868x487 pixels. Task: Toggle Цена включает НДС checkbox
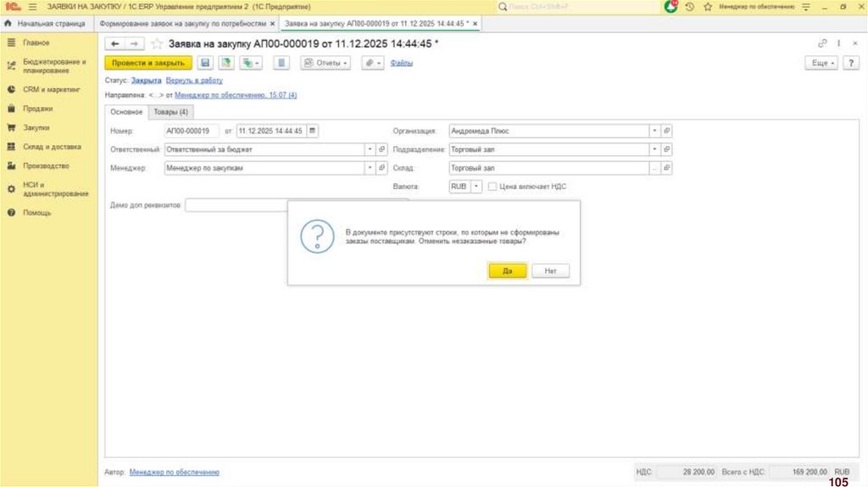(492, 186)
